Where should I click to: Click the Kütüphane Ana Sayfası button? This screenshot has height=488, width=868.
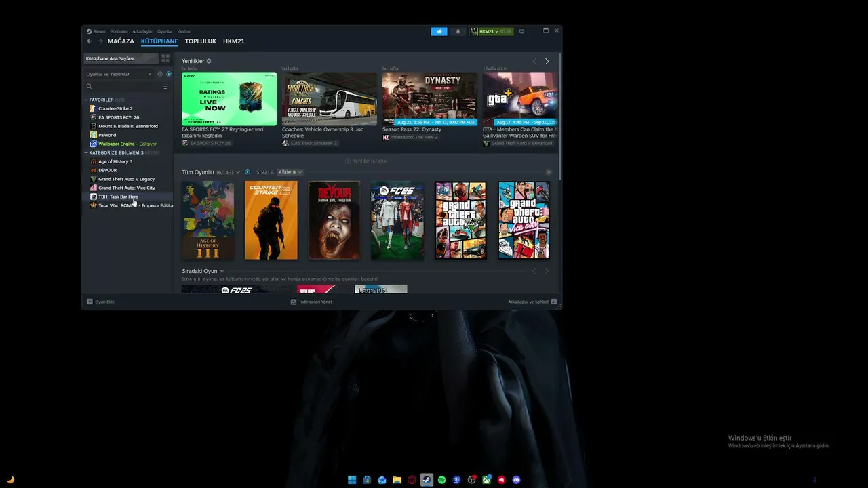tap(121, 58)
